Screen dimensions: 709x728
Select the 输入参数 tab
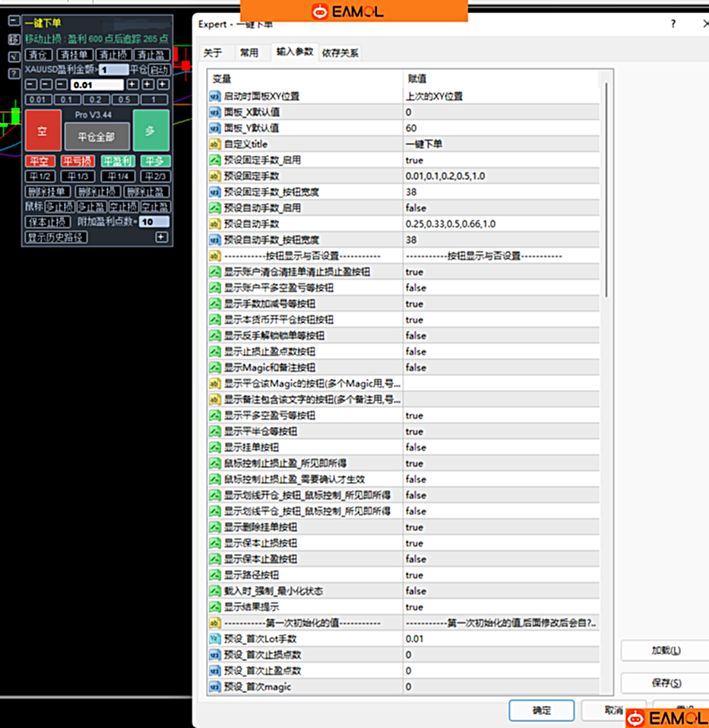294,52
